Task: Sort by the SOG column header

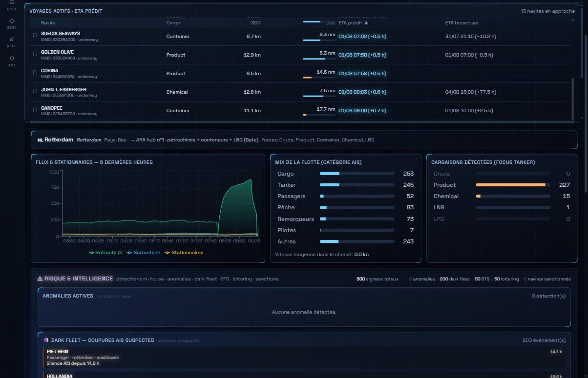Action: 256,23
